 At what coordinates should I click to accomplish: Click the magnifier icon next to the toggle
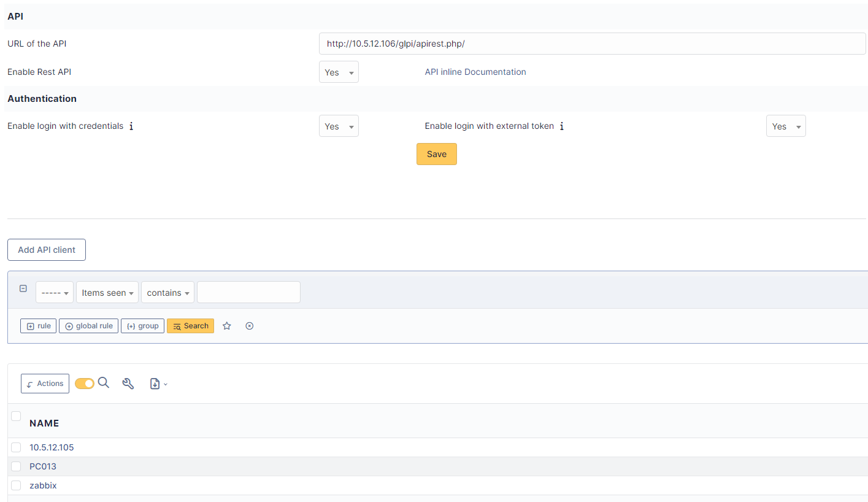point(104,383)
